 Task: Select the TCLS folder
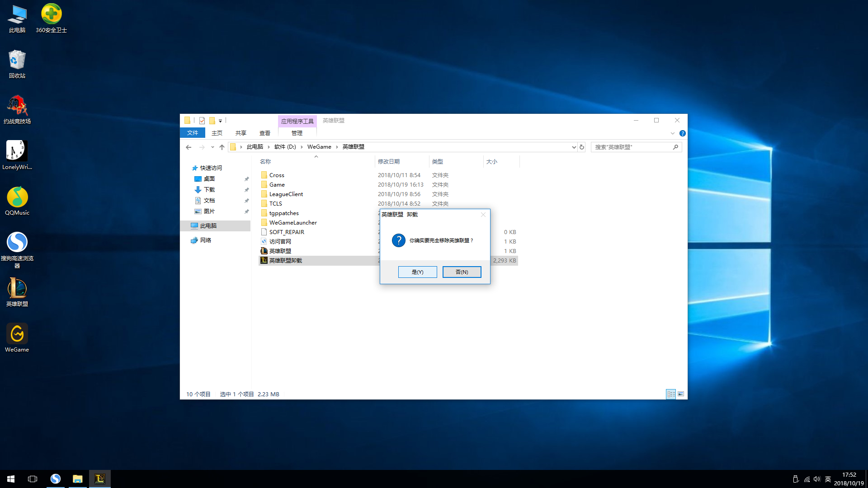tap(276, 204)
